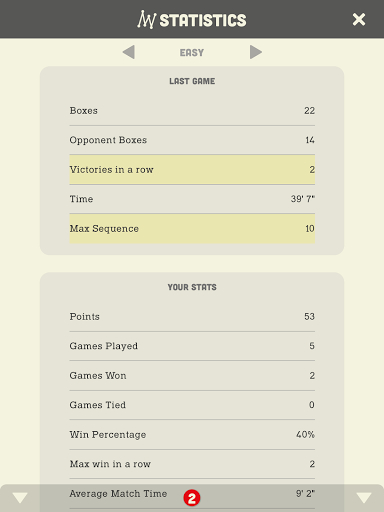384x512 pixels.
Task: Select the Games Played row
Action: 192,346
